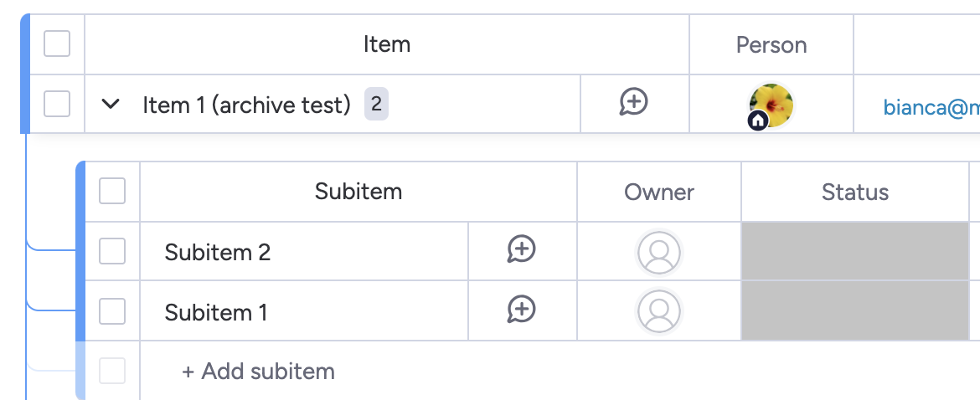Tick the Subitem 1 row checkbox
This screenshot has width=980, height=400.
click(x=112, y=311)
